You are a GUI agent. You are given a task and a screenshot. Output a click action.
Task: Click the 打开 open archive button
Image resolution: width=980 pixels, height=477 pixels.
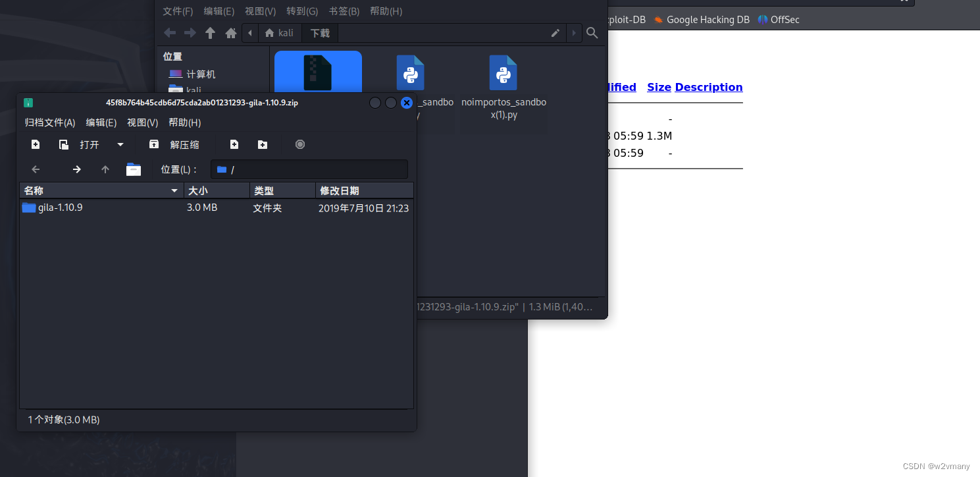click(80, 144)
